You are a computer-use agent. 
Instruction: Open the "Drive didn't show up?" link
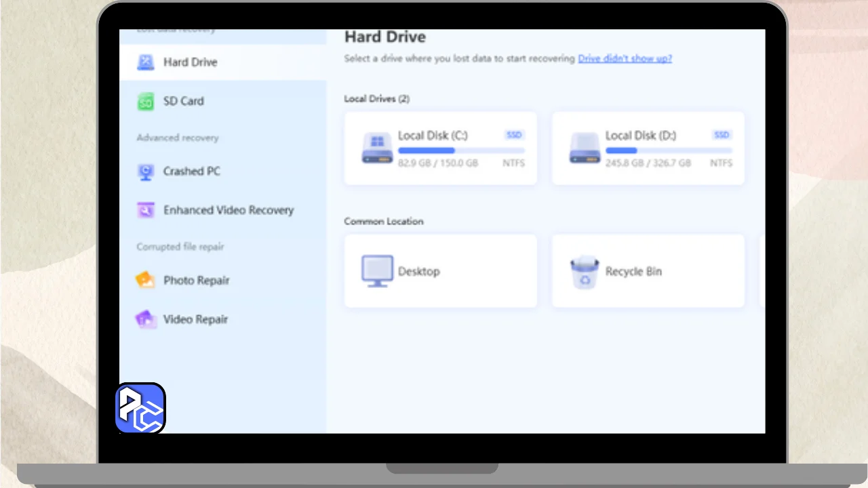point(625,58)
